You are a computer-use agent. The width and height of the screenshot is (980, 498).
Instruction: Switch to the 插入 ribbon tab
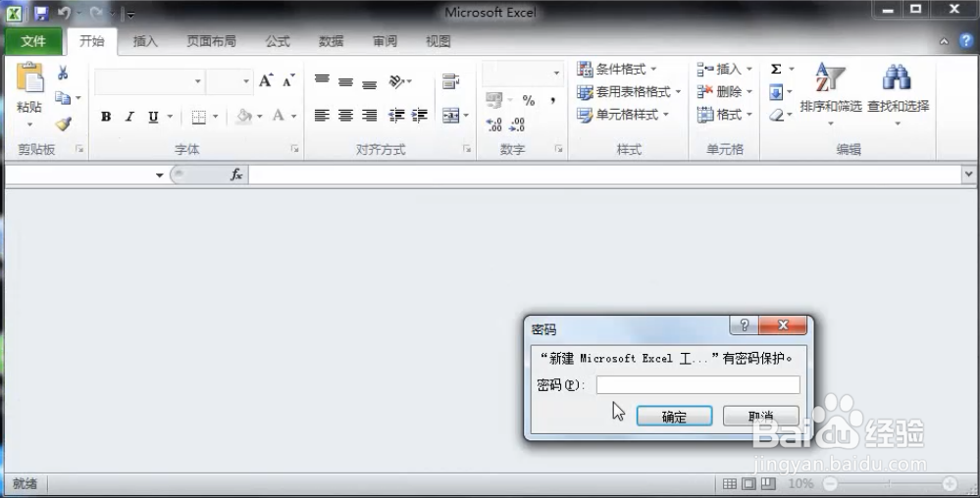[x=145, y=41]
